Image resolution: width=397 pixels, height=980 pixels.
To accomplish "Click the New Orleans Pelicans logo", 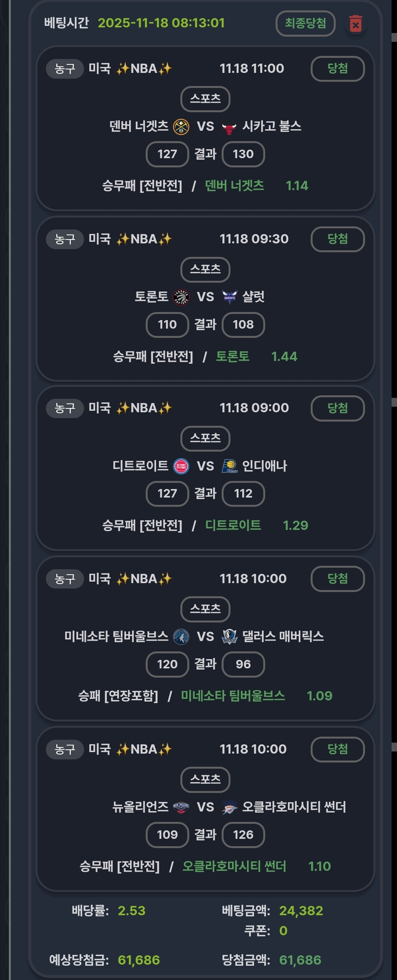I will tap(181, 807).
